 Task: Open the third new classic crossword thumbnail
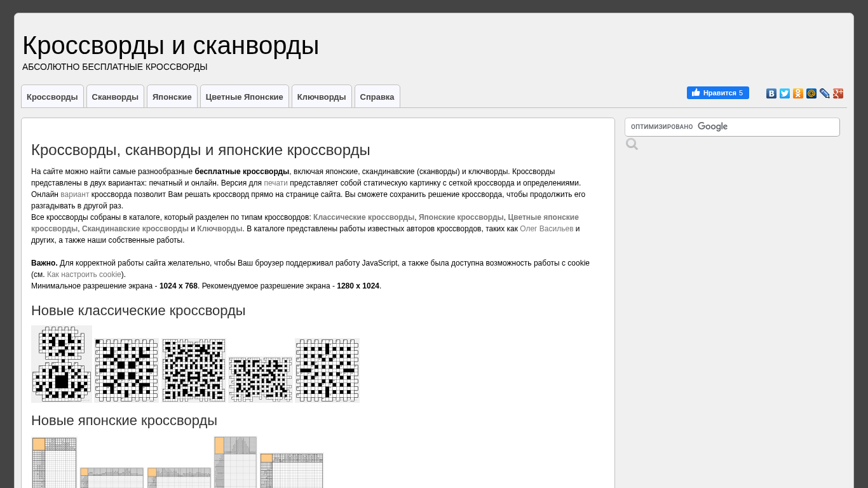(194, 370)
